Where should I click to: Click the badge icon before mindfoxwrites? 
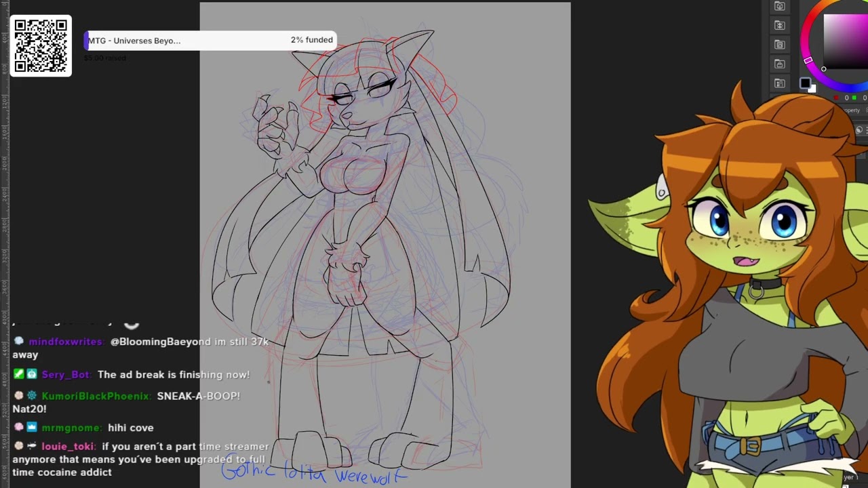pyautogui.click(x=18, y=342)
